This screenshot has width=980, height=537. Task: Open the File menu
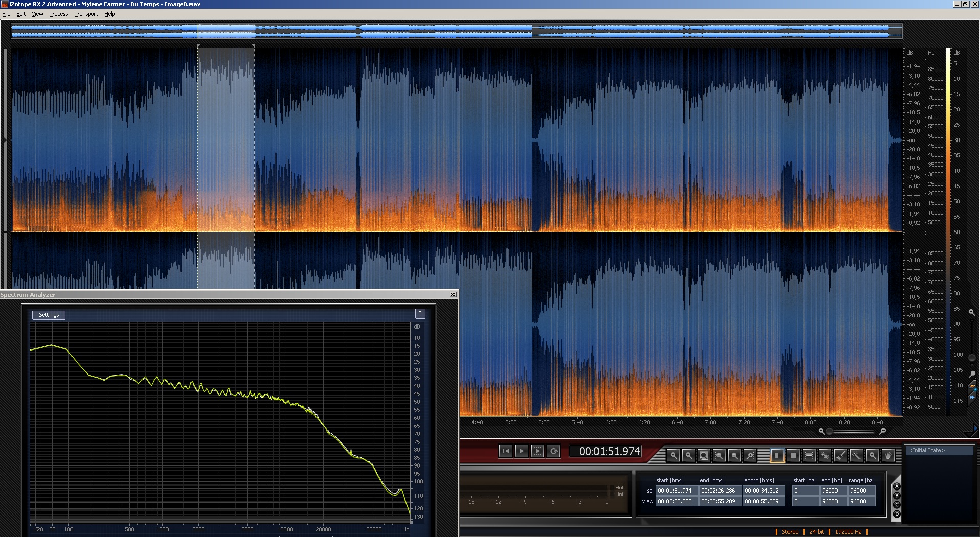click(6, 14)
